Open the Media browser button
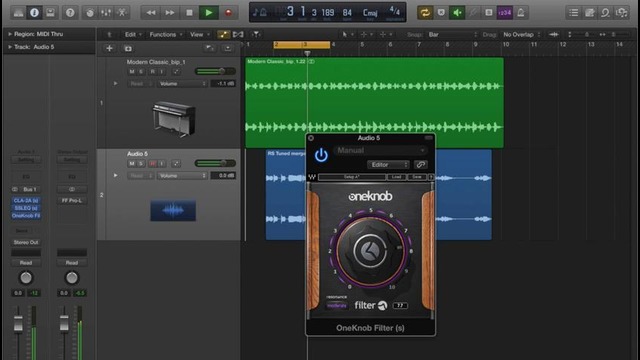Viewport: 640px width, 360px height. (622, 13)
